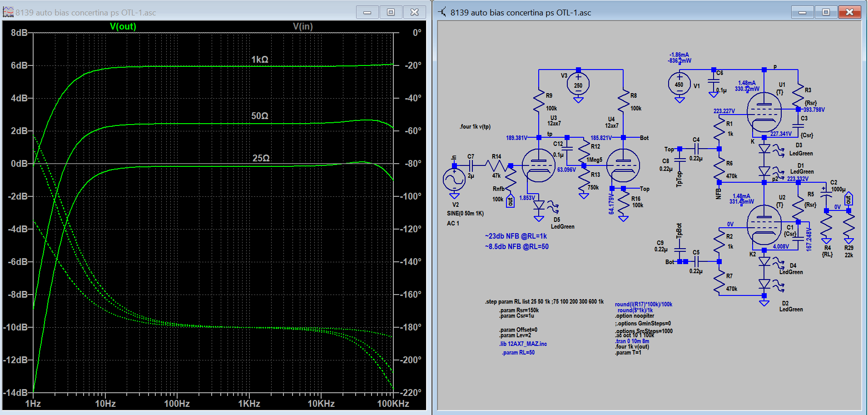868x415 pixels.
Task: Click the out net label beside R29
Action: coord(848,199)
